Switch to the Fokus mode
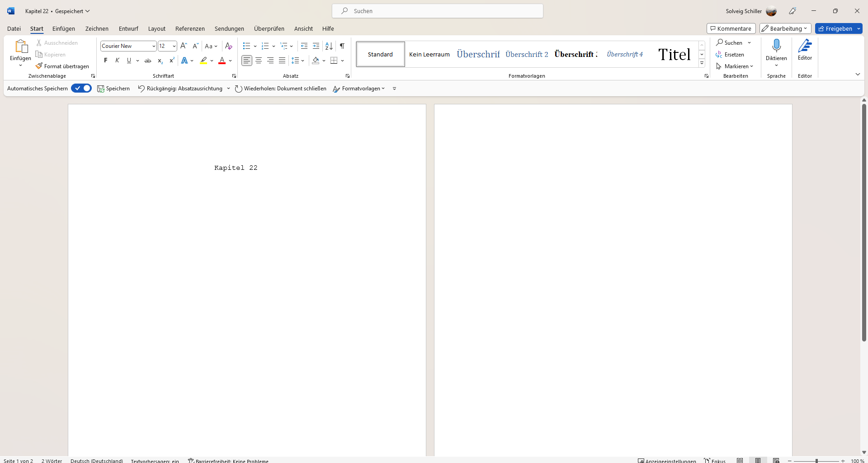This screenshot has width=868, height=463. [x=715, y=460]
